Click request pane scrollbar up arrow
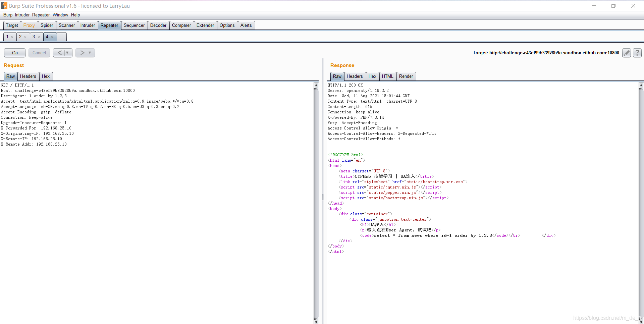This screenshot has height=324, width=644. click(316, 85)
